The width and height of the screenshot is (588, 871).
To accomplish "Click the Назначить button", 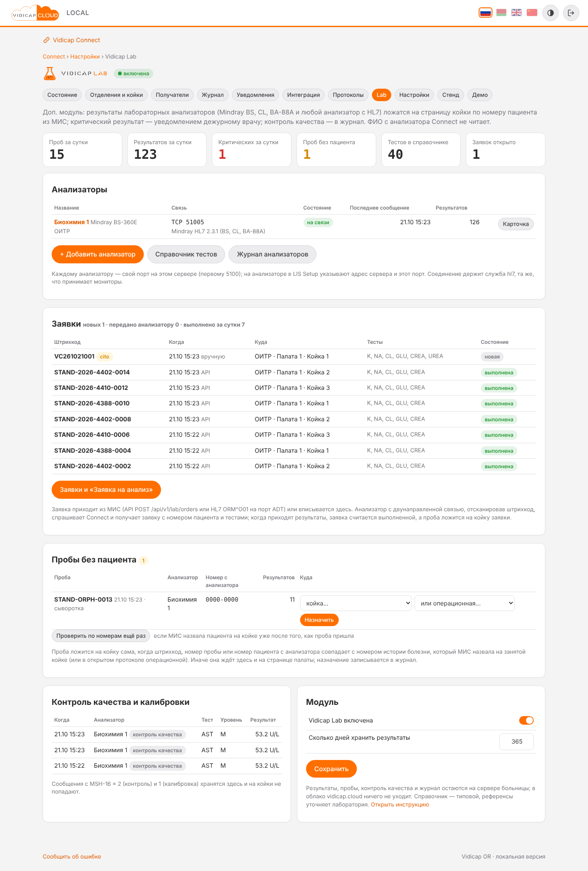I will pyautogui.click(x=319, y=620).
